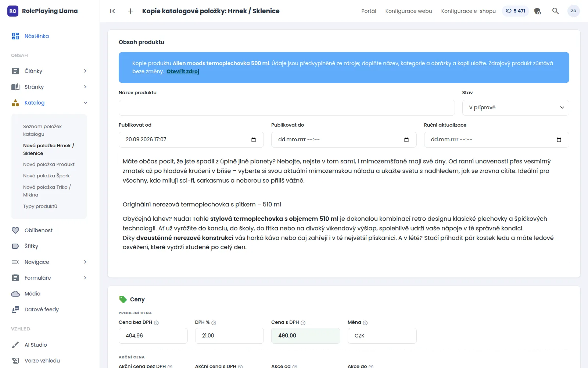The image size is (588, 368).
Task: Open Verze vzhledu icon
Action: tap(15, 361)
